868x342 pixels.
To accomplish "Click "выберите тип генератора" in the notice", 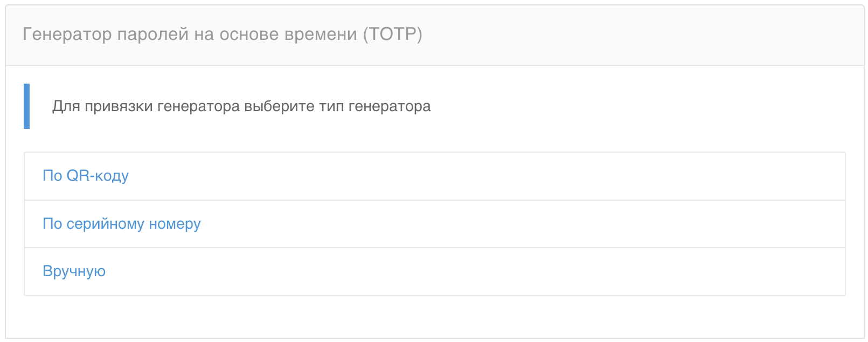I will pos(337,106).
